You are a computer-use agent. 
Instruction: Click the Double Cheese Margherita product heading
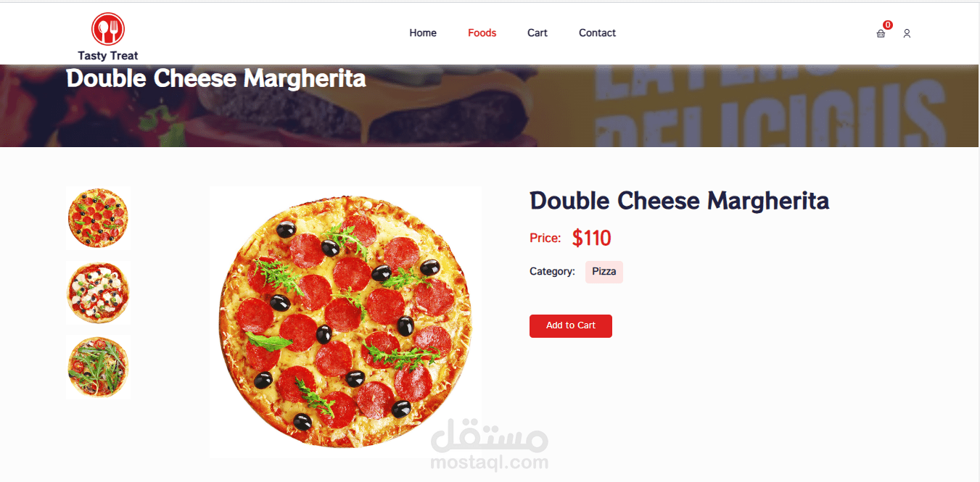click(679, 201)
